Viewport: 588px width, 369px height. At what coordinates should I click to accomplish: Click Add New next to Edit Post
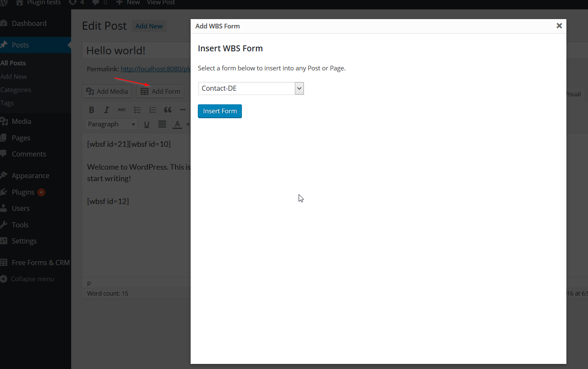coord(149,26)
